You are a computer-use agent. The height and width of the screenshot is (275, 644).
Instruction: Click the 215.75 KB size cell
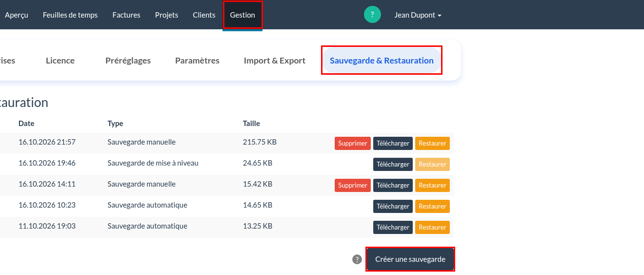click(260, 142)
